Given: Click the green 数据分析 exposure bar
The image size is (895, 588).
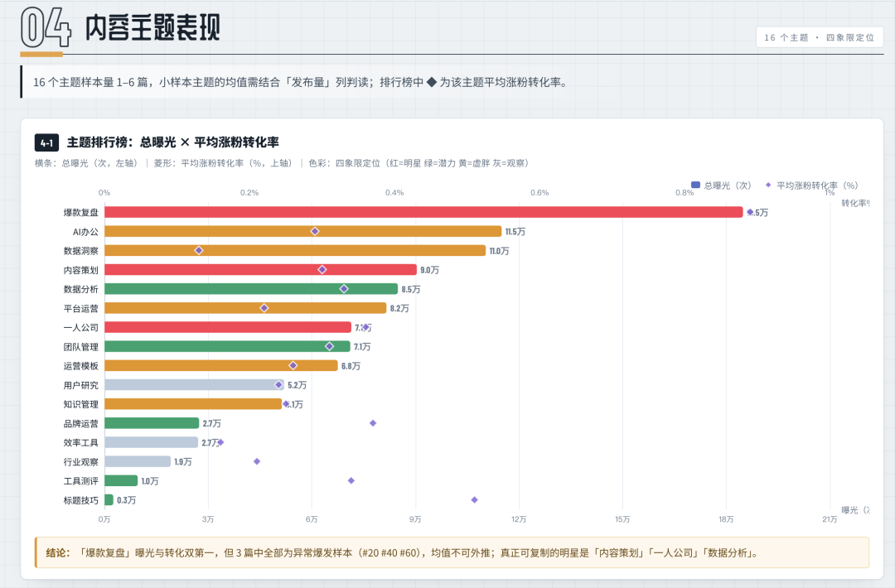Looking at the screenshot, I should point(251,288).
